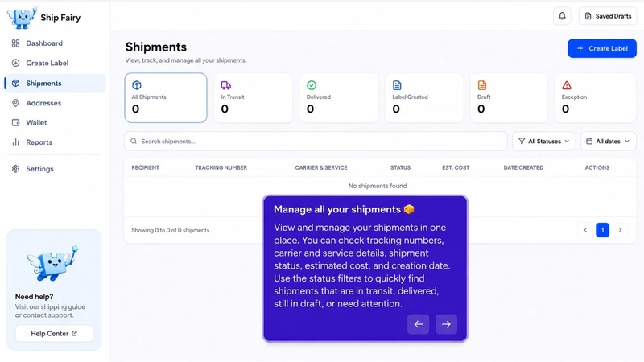Open Settings from the sidebar
644x362 pixels.
[x=54, y=169]
